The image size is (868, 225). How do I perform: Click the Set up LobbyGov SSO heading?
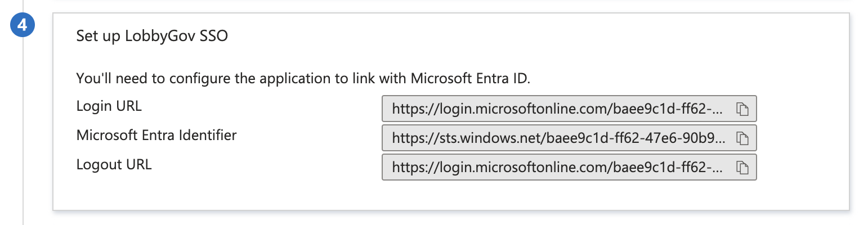(152, 37)
